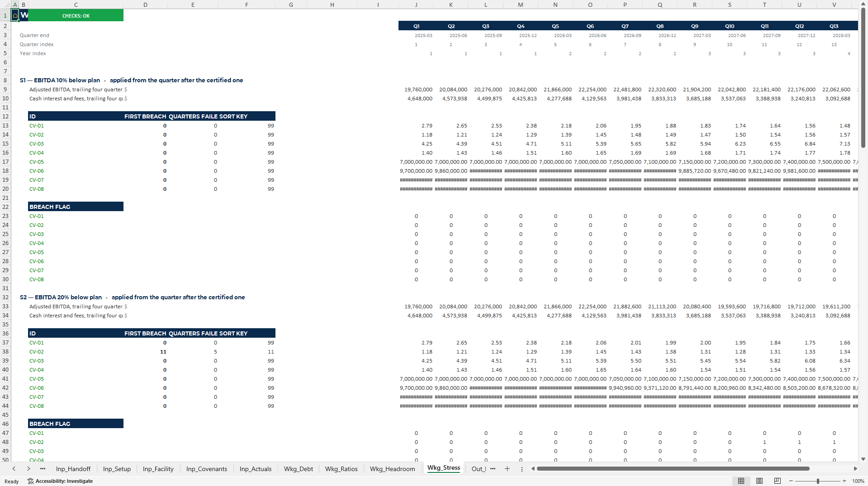
Task: Click horizontal scrollbar left arrow
Action: click(533, 469)
